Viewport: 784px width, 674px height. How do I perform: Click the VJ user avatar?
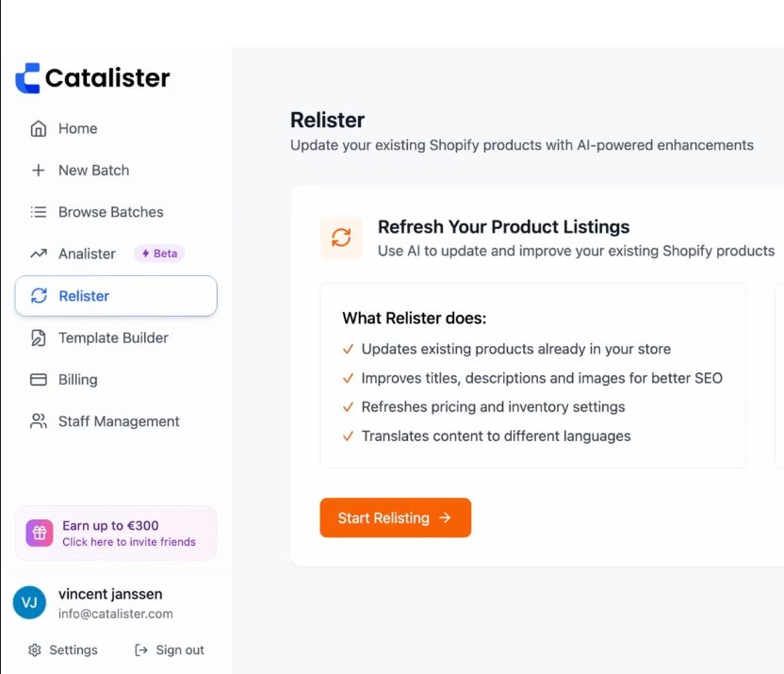(x=29, y=603)
